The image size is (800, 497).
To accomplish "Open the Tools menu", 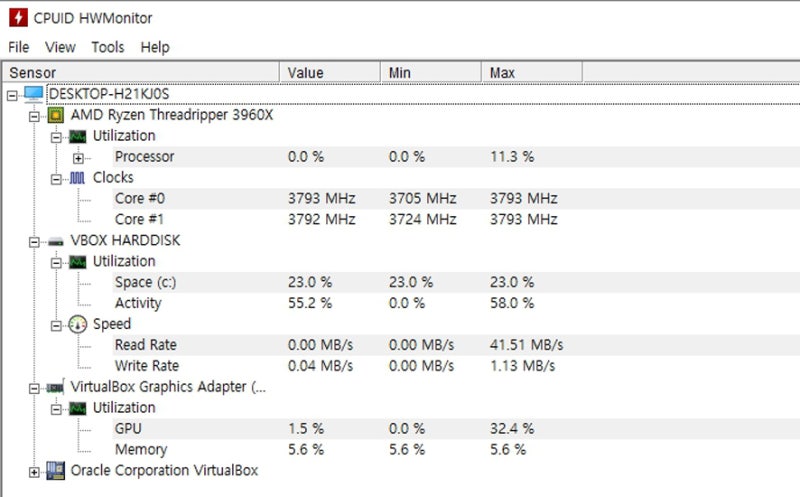I will tap(107, 47).
